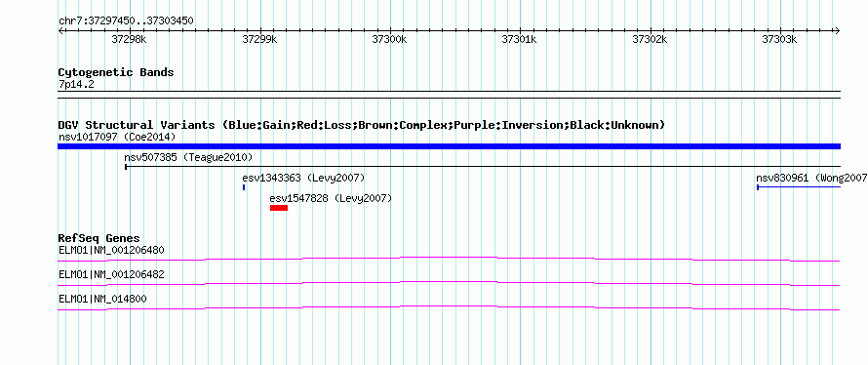Open the esv1343363 (Levy2007) label
This screenshot has width=868, height=365.
pyautogui.click(x=303, y=178)
